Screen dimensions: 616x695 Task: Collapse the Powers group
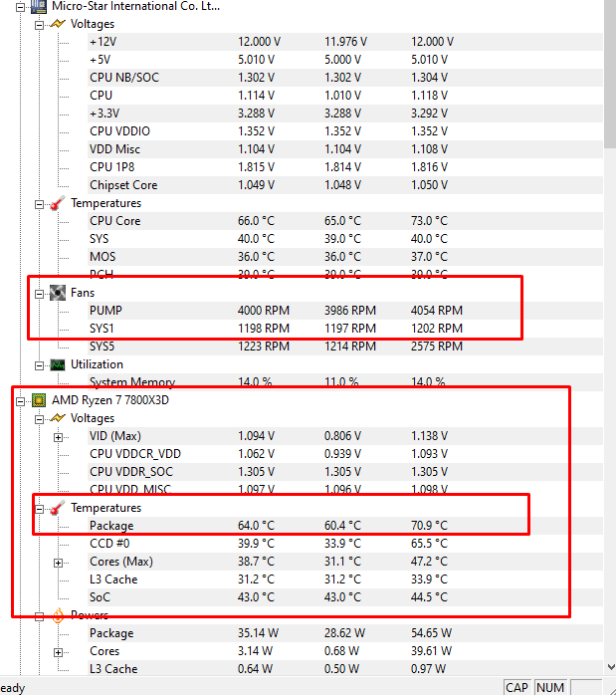39,616
